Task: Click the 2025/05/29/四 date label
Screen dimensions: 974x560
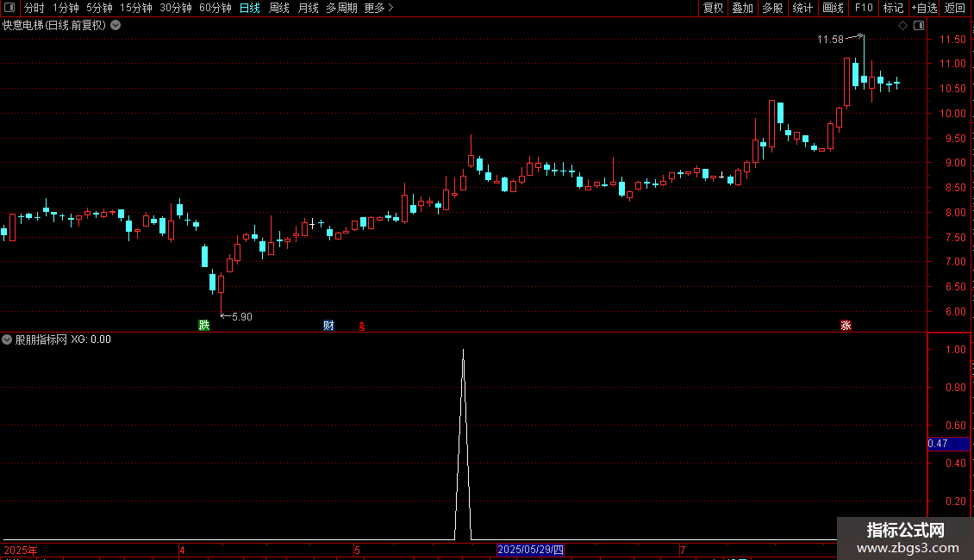Action: click(530, 550)
